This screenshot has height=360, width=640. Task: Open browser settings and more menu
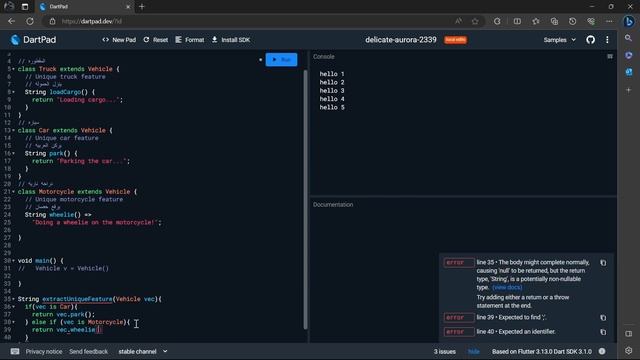pos(609,21)
